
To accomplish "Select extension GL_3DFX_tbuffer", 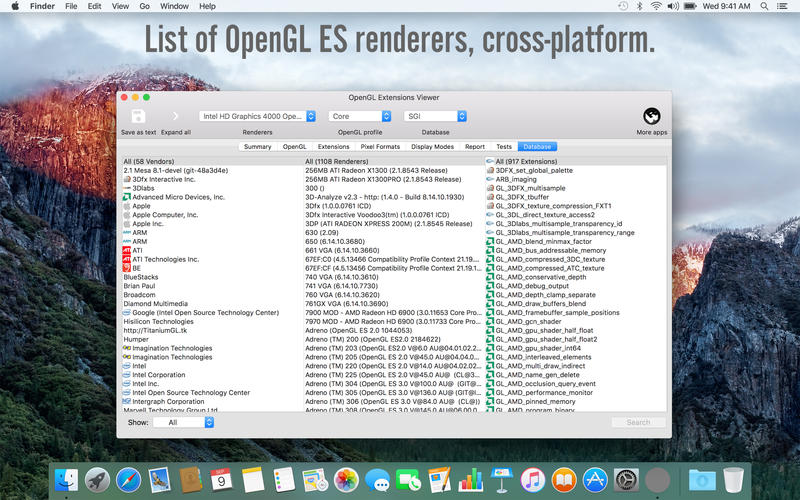I will 576,197.
